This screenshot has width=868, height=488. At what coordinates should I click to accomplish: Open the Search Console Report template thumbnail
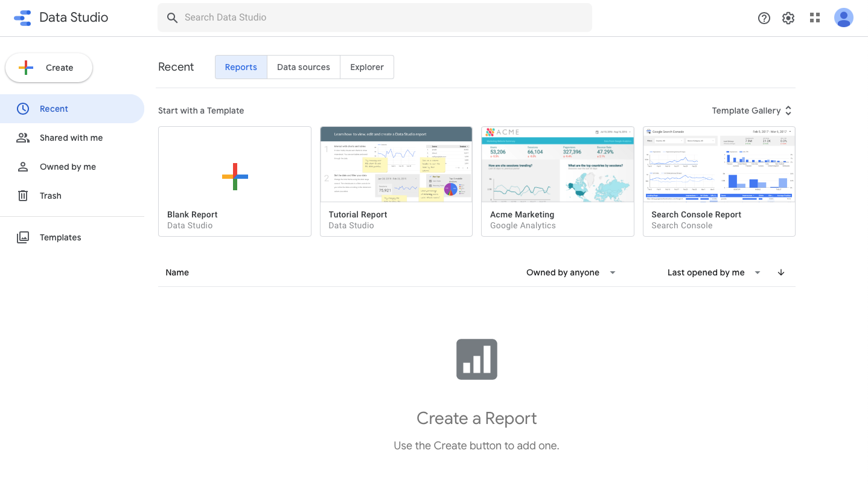719,164
